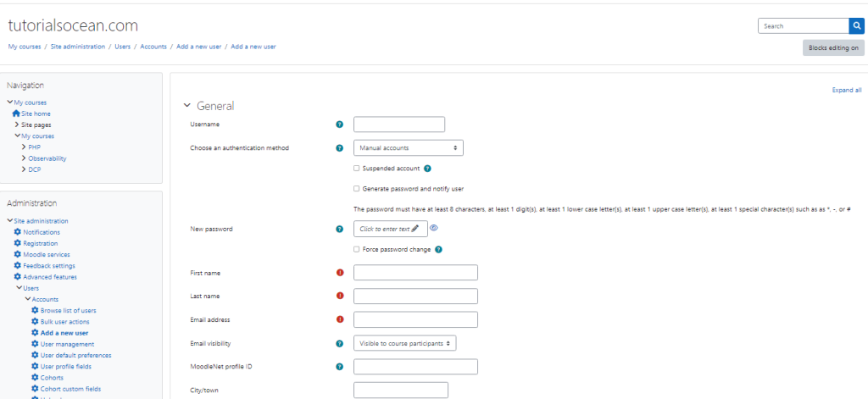Open Site administration in the breadcrumb
Image resolution: width=868 pixels, height=399 pixels.
point(77,47)
